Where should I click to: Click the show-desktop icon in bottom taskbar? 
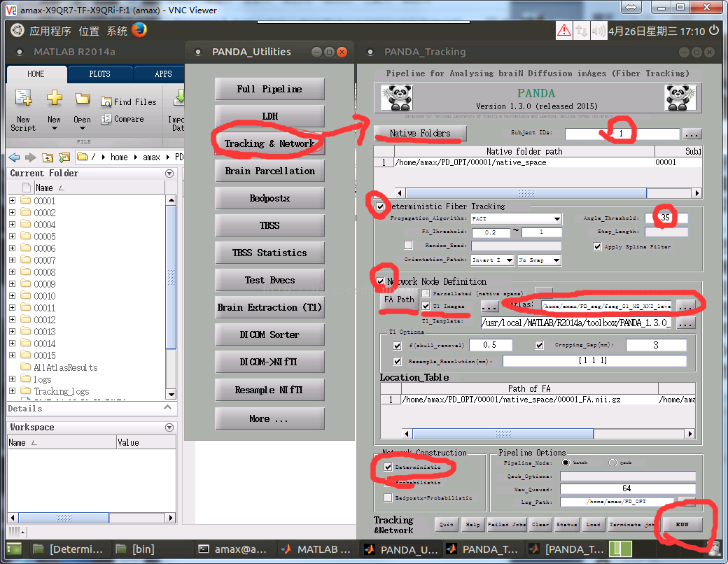(14, 549)
